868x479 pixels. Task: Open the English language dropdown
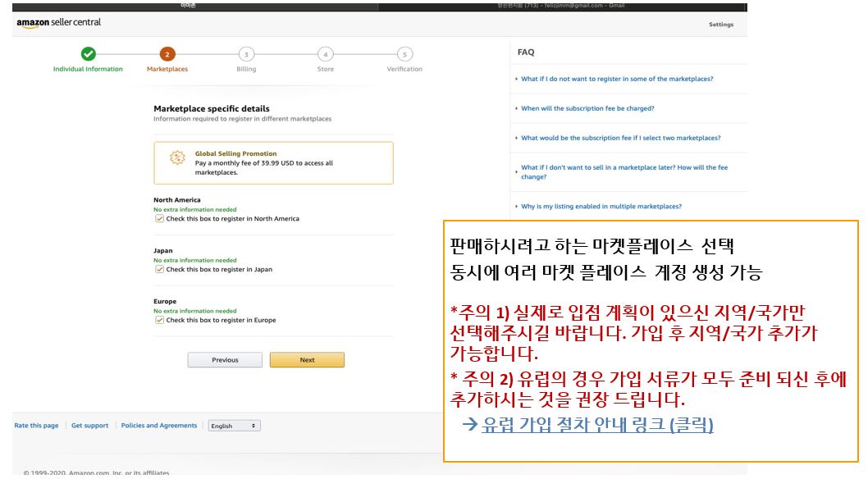234,426
